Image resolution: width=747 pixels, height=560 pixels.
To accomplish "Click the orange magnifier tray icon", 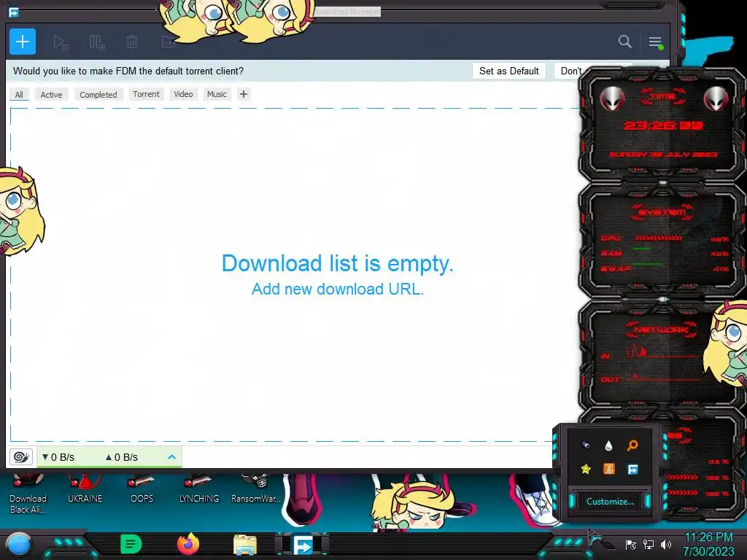I will coord(632,446).
